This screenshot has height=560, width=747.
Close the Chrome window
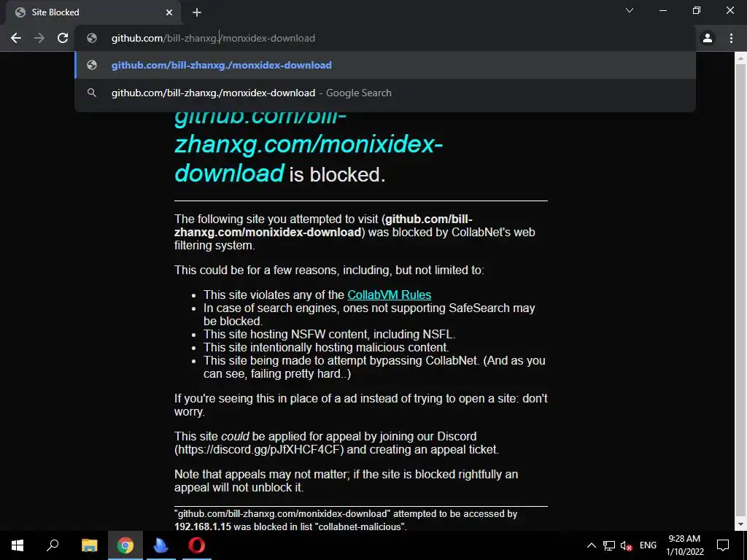point(729,10)
